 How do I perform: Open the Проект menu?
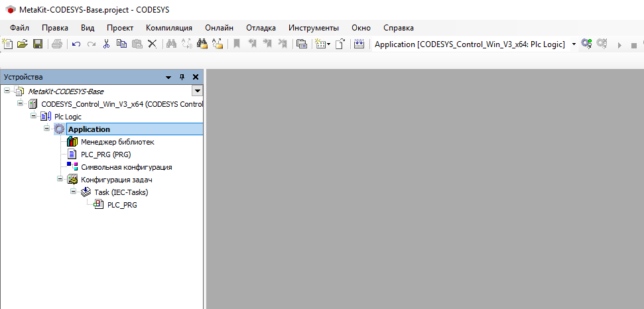tap(120, 28)
